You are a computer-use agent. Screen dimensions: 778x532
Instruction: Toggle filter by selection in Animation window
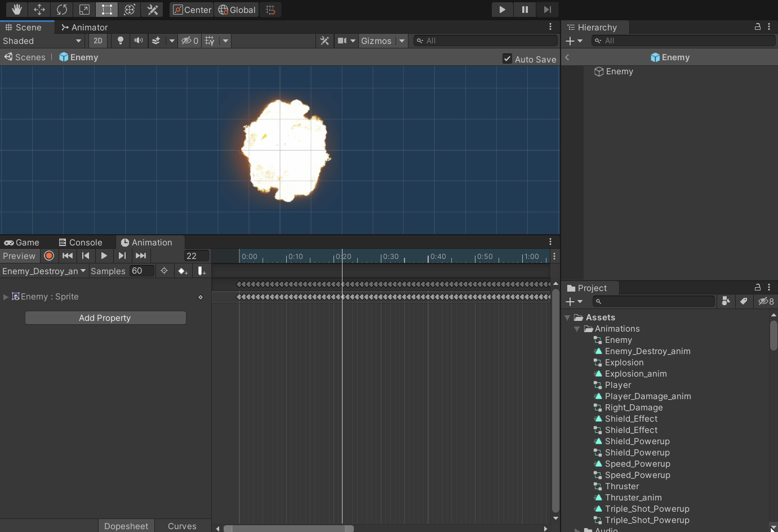164,271
